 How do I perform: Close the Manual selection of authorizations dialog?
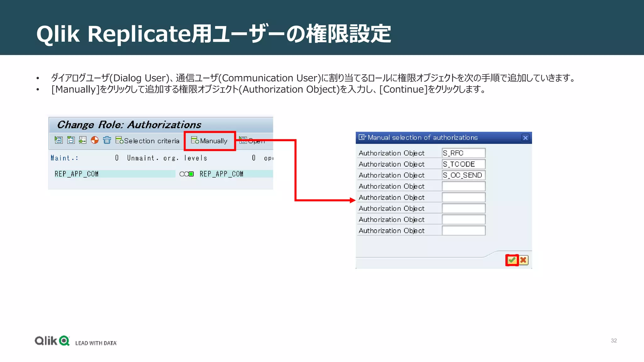(x=525, y=138)
